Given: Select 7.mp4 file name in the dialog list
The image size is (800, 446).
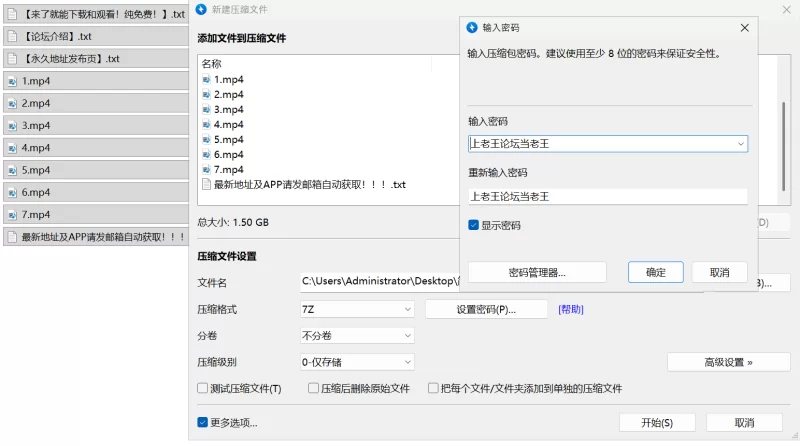Looking at the screenshot, I should coord(229,169).
